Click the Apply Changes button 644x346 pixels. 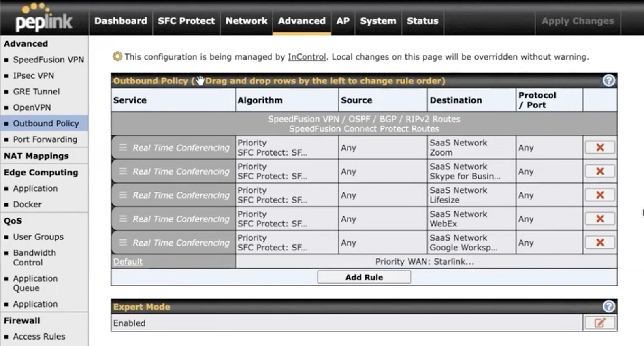coord(578,21)
